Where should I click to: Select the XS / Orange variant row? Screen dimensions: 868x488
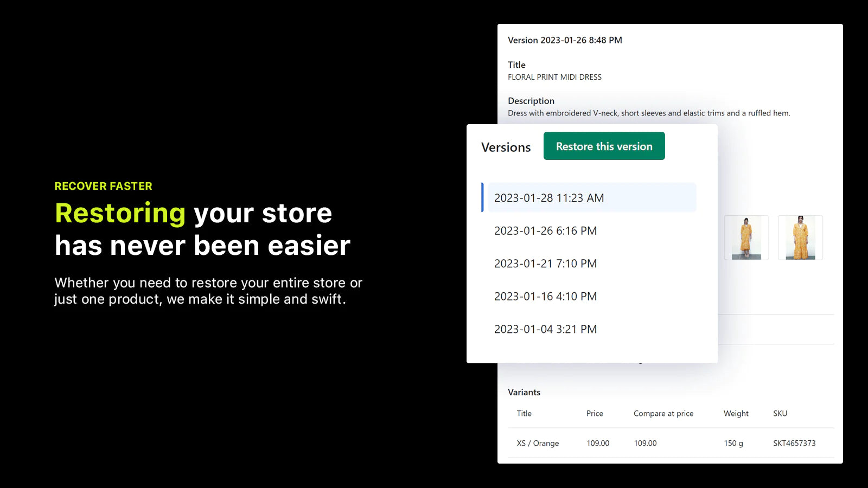pyautogui.click(x=537, y=443)
